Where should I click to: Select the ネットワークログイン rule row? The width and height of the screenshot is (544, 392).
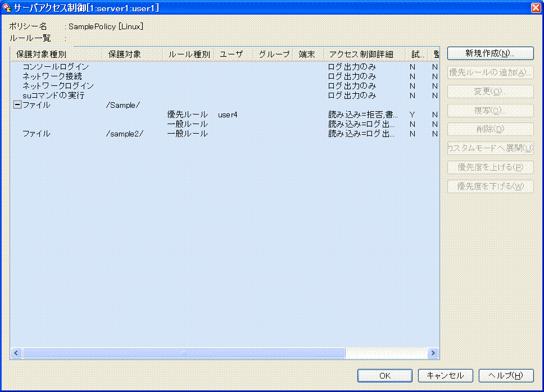[225, 85]
